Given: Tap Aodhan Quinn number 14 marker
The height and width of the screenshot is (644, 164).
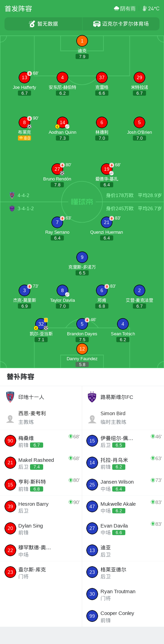Looking at the screenshot, I should (x=62, y=122).
